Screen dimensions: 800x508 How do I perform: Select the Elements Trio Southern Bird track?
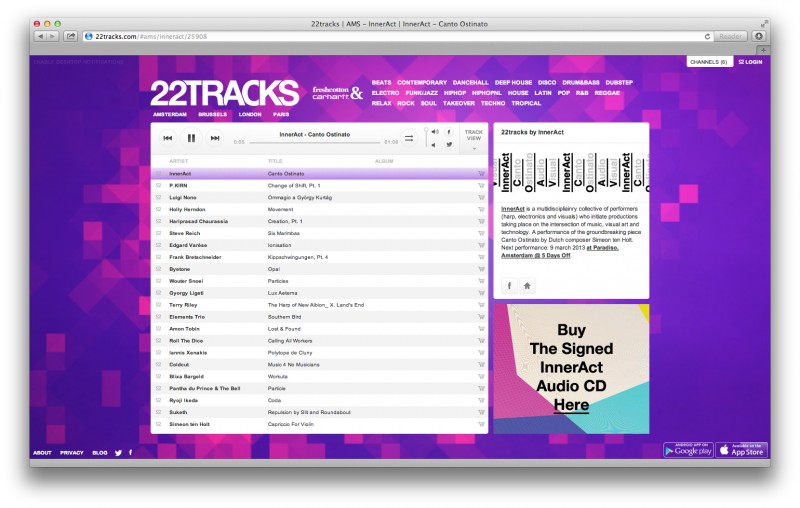coord(319,317)
